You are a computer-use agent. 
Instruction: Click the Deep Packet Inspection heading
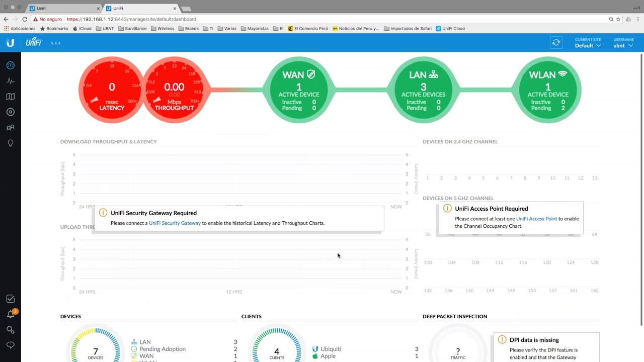455,316
